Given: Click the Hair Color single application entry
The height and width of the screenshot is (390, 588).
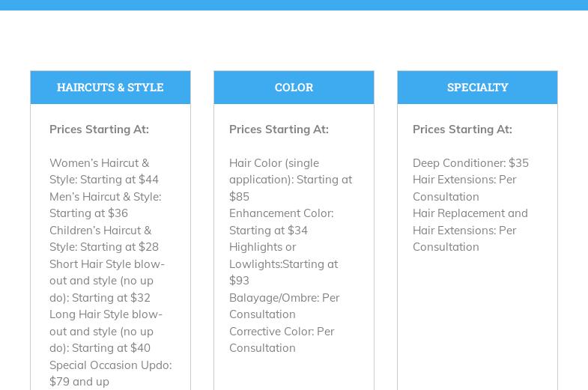Looking at the screenshot, I should pos(290,180).
